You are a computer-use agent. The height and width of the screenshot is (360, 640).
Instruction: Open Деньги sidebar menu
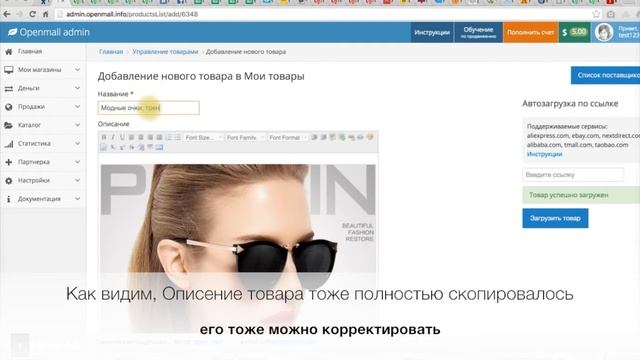42,88
